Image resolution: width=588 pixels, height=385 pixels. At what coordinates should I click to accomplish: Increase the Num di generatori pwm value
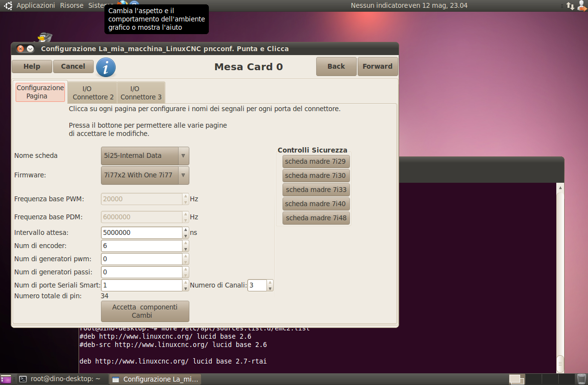[186, 256]
